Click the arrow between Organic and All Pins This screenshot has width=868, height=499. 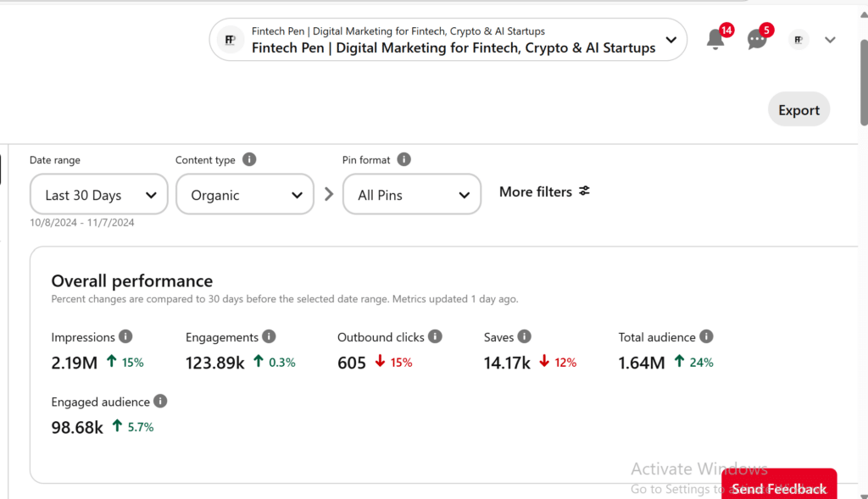click(x=329, y=194)
